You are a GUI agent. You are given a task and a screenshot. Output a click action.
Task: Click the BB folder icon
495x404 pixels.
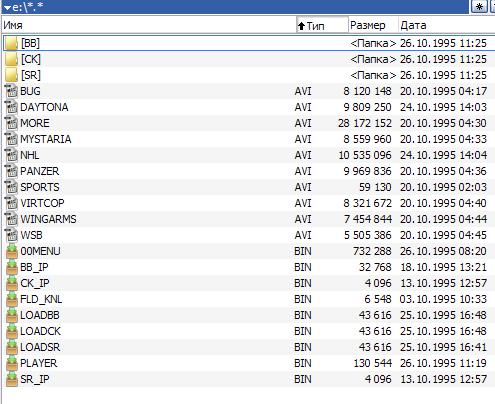point(11,43)
